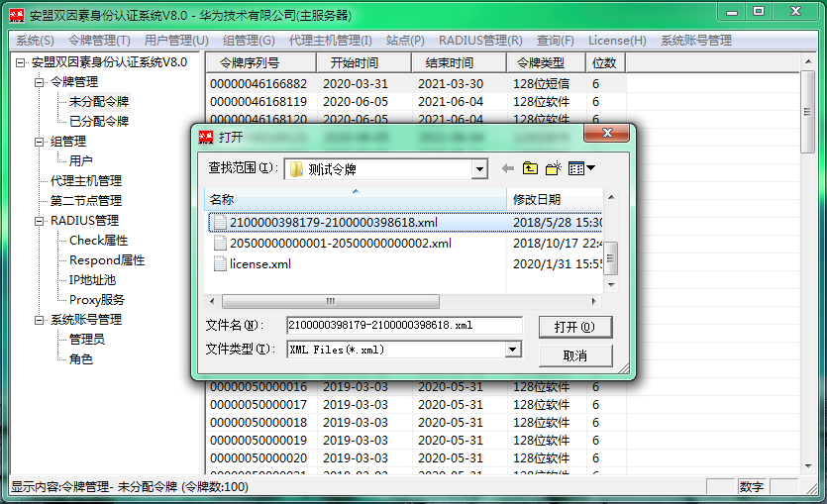Select file license.xml

(260, 264)
